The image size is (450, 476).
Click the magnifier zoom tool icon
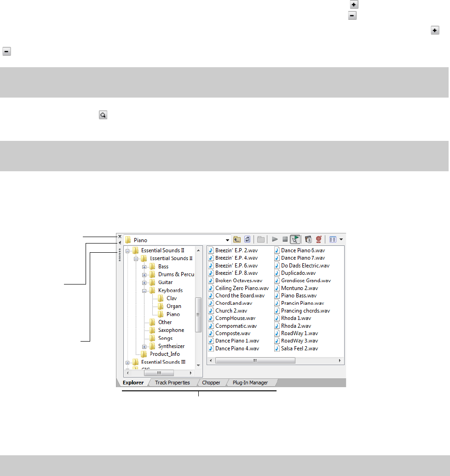click(103, 115)
